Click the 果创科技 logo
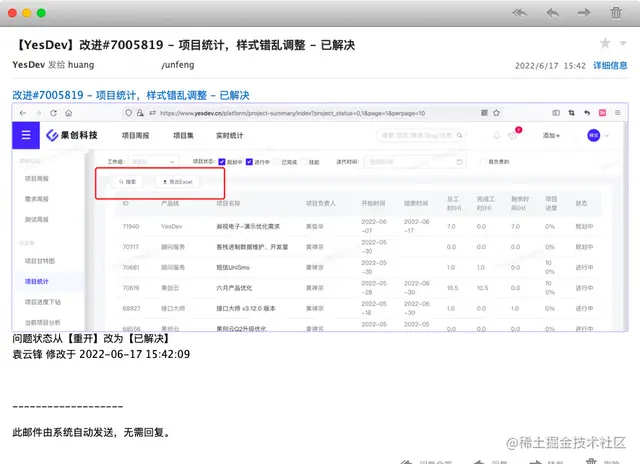640x464 pixels. point(71,135)
